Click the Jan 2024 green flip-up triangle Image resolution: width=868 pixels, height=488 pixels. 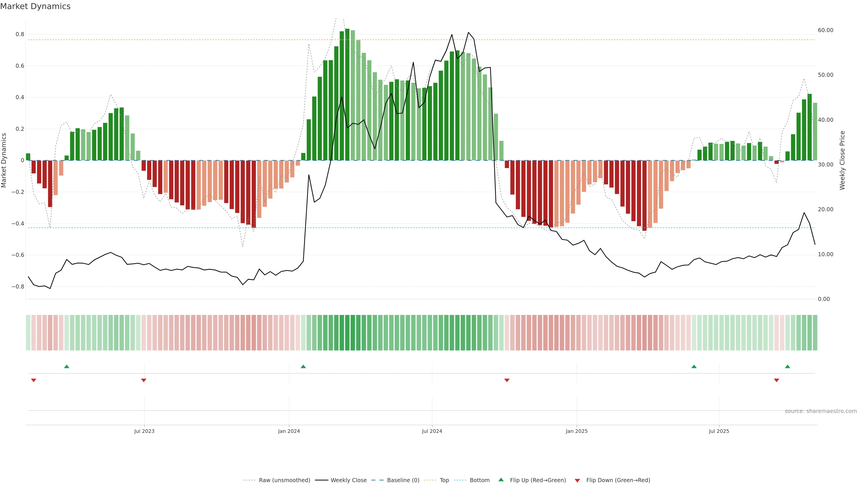pos(303,366)
